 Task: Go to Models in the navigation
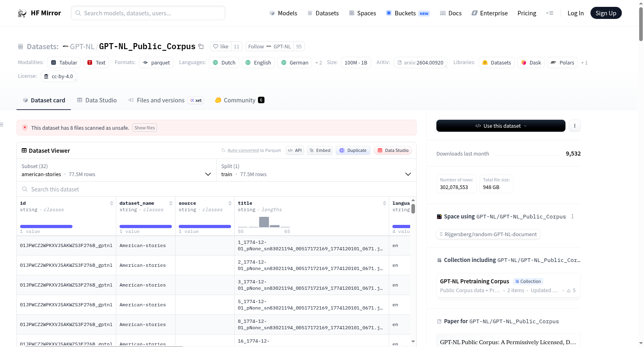coord(283,13)
